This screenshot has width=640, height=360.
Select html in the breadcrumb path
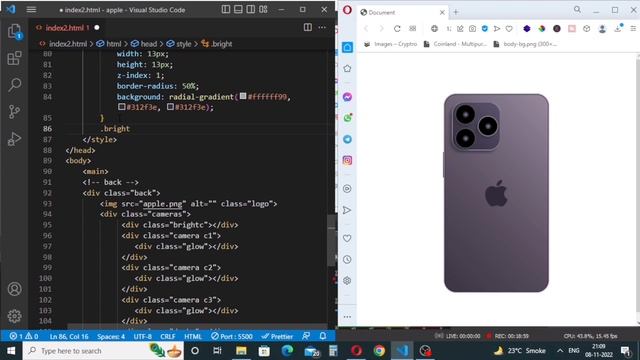coord(113,44)
